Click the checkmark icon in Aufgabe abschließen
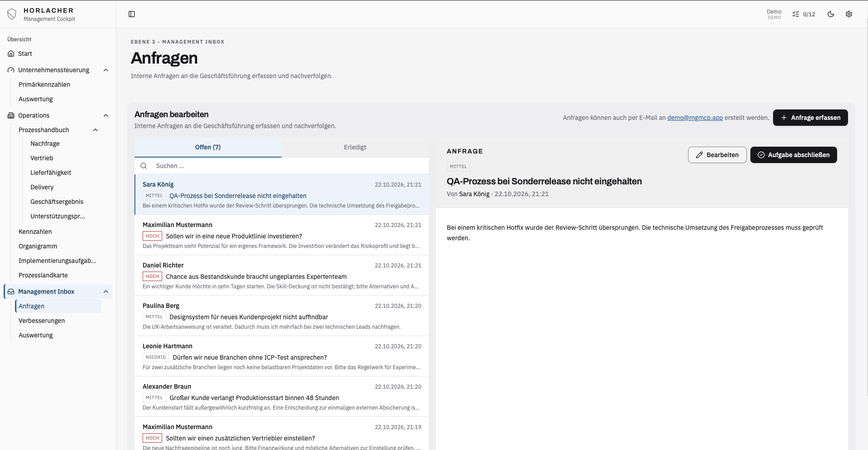The width and height of the screenshot is (868, 450). [x=761, y=155]
